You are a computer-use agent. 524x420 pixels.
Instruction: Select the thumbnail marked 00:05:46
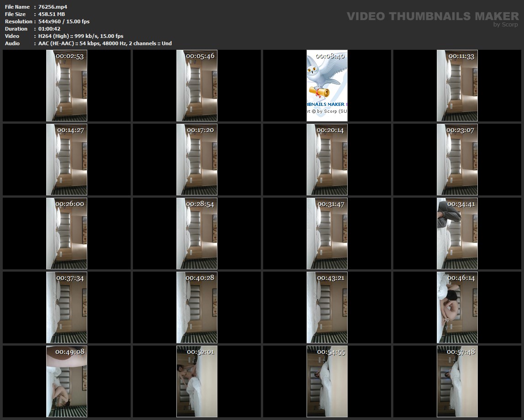197,86
